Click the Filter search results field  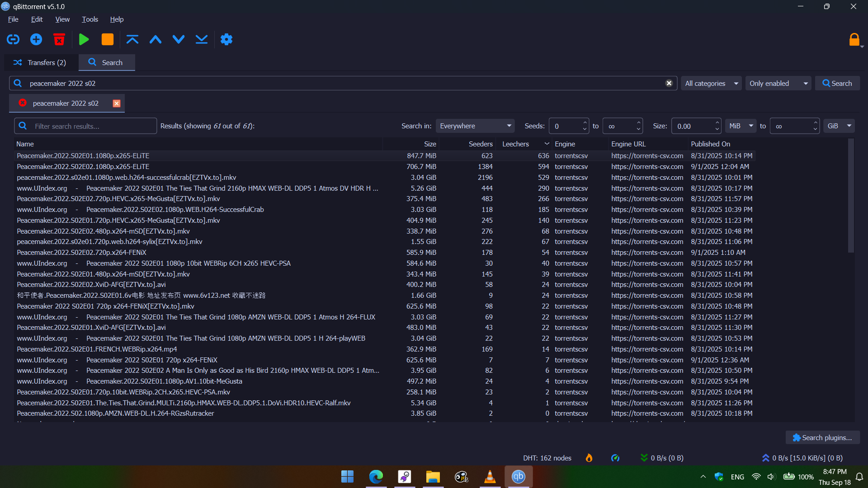coord(85,126)
